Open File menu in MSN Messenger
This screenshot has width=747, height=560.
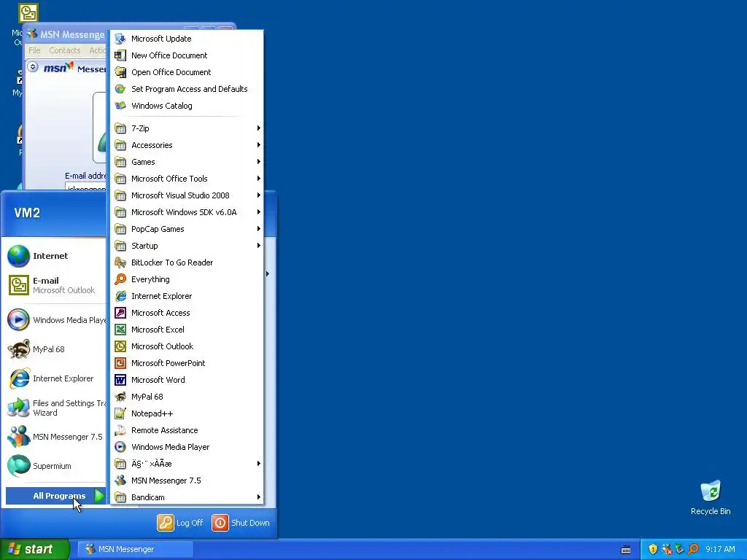[34, 50]
